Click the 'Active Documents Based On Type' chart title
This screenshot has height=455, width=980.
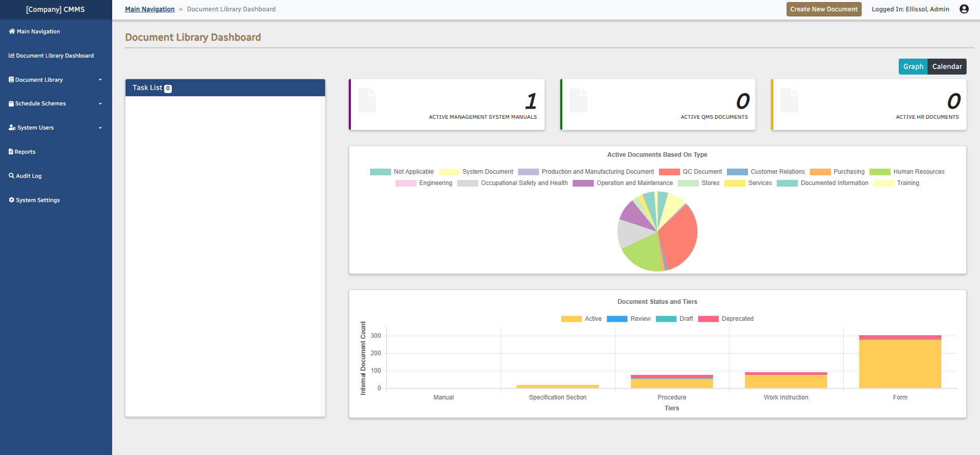tap(657, 155)
